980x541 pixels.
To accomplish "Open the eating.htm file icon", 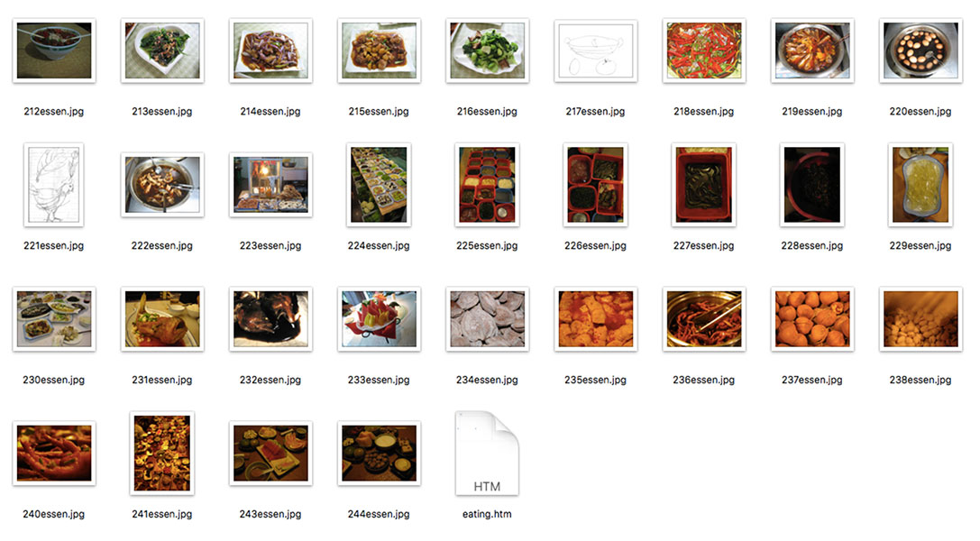I will [487, 453].
